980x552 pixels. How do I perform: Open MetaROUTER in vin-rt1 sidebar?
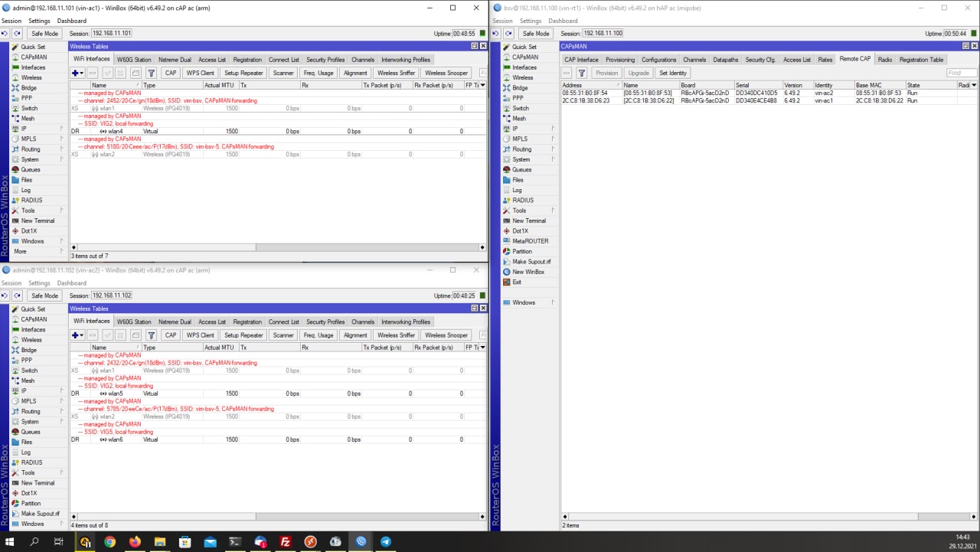pos(530,241)
